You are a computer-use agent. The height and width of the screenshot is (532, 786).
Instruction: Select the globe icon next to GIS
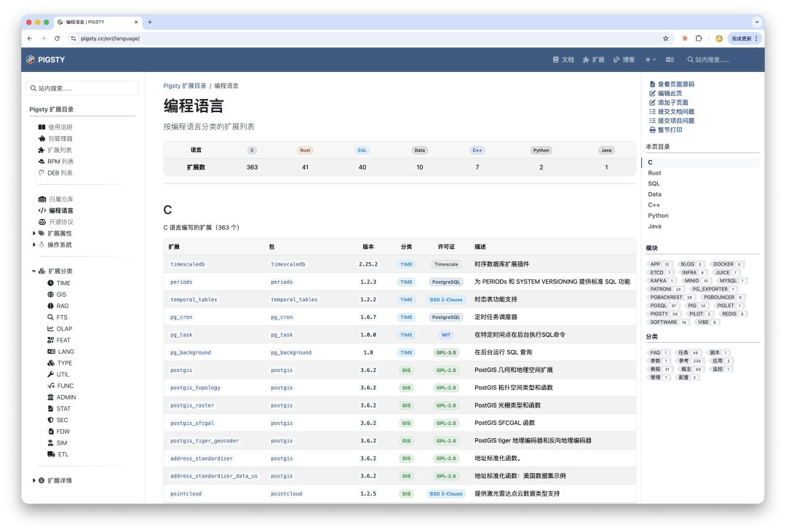click(51, 294)
